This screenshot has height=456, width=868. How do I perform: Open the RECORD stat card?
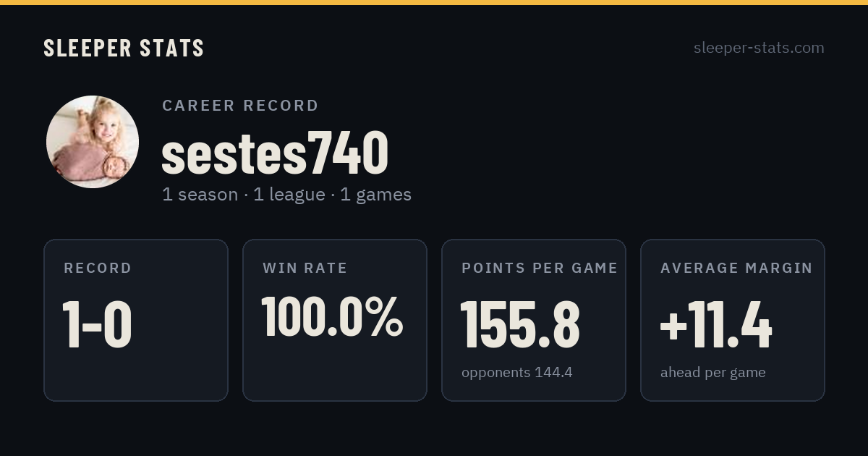pyautogui.click(x=136, y=320)
